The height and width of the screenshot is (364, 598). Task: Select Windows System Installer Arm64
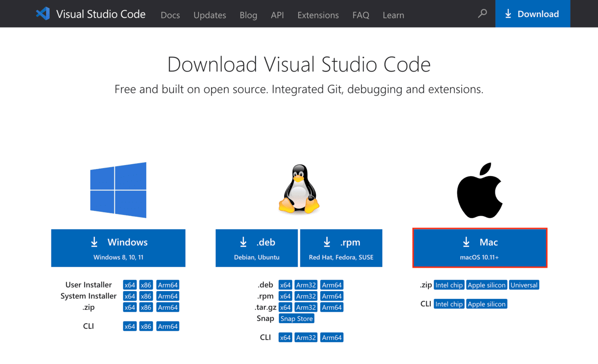tap(168, 296)
